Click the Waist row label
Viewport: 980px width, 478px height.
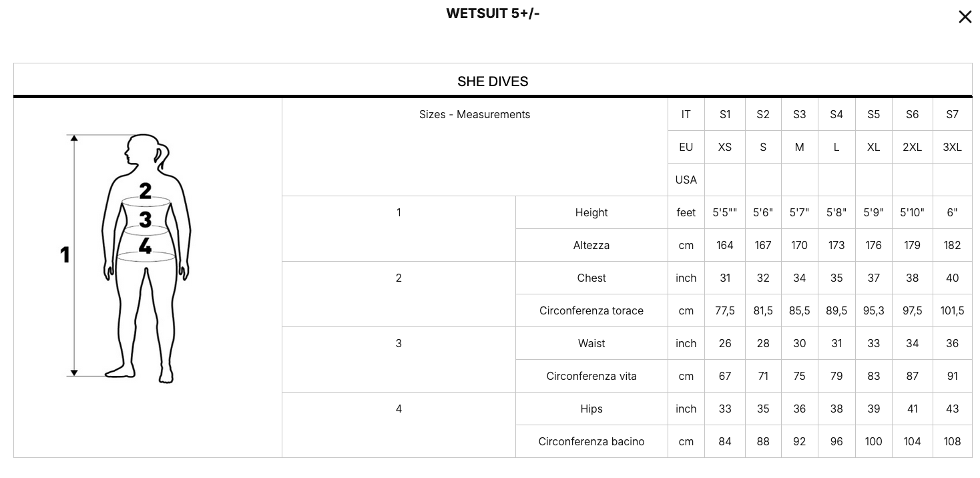coord(591,343)
